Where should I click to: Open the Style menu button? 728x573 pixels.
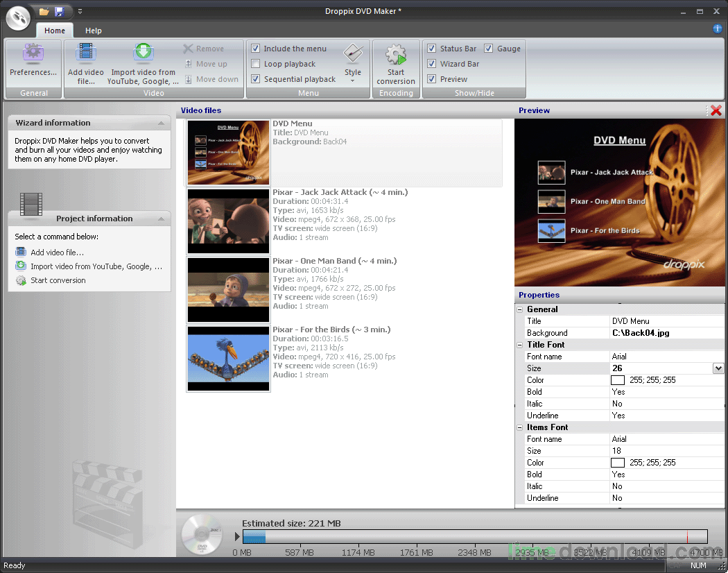[353, 62]
